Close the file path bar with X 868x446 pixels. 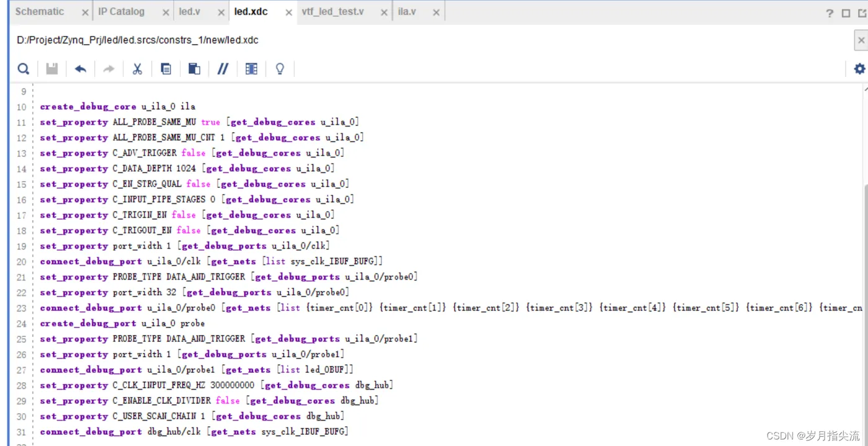coord(861,40)
